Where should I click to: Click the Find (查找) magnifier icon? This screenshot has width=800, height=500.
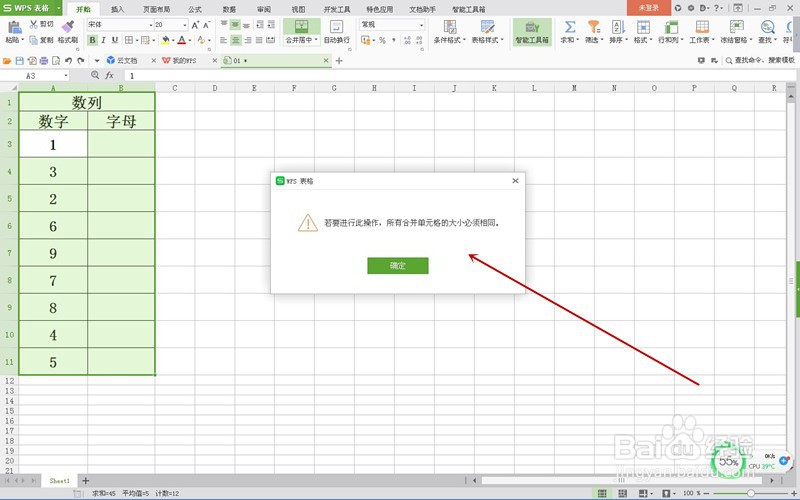(x=767, y=27)
